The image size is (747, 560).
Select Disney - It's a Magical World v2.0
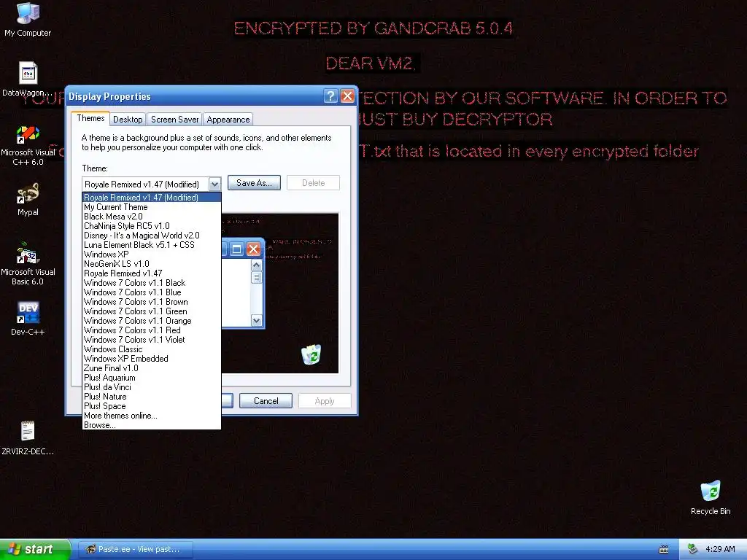[x=152, y=236]
